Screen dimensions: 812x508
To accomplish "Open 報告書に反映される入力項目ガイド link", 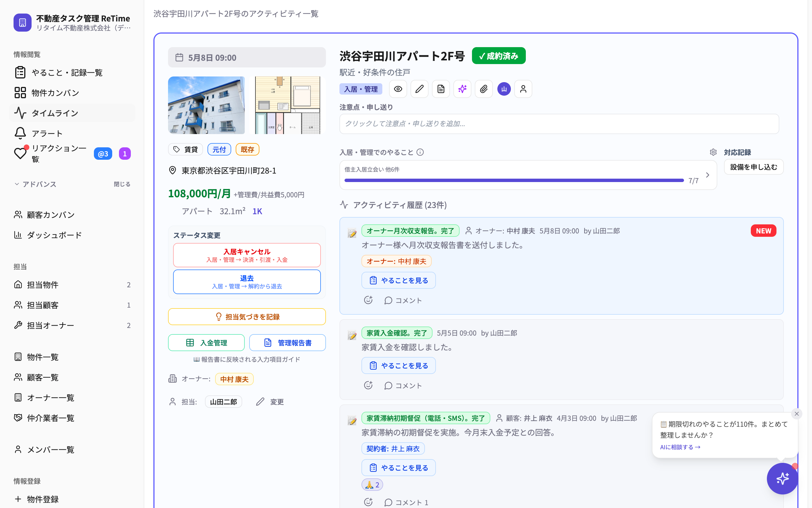I will coord(247,360).
